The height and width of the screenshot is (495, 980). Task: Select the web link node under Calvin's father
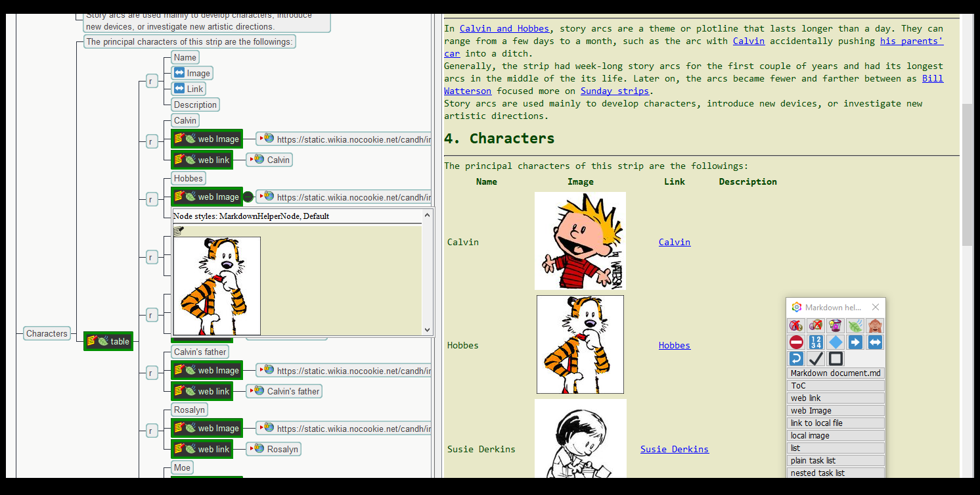(202, 391)
